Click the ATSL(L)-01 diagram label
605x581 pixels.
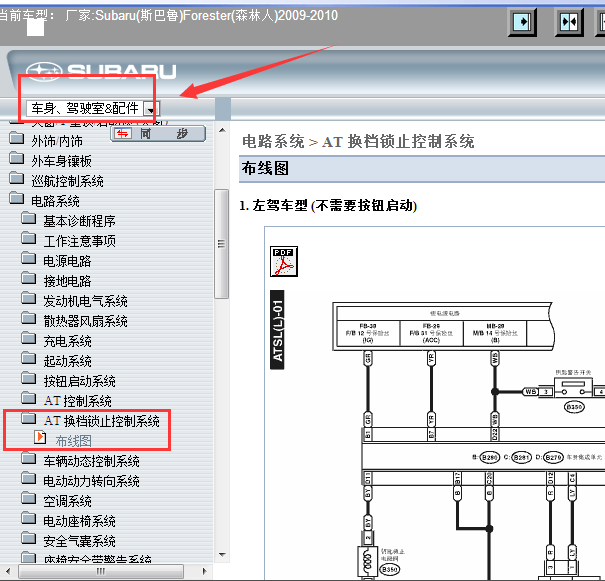pyautogui.click(x=277, y=330)
